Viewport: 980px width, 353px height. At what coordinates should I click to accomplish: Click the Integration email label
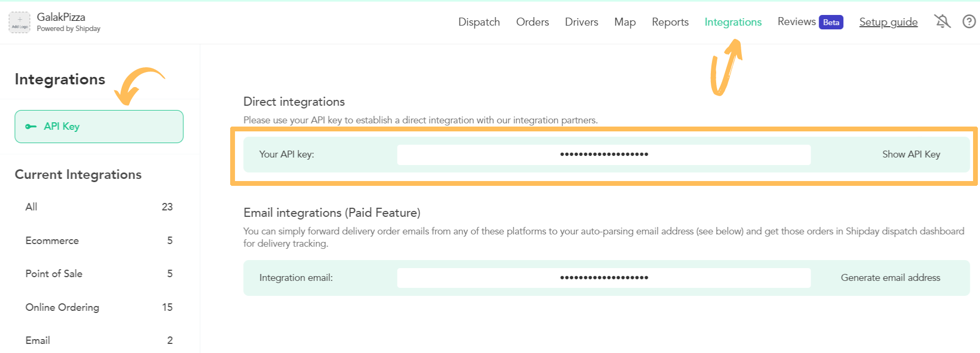[296, 278]
